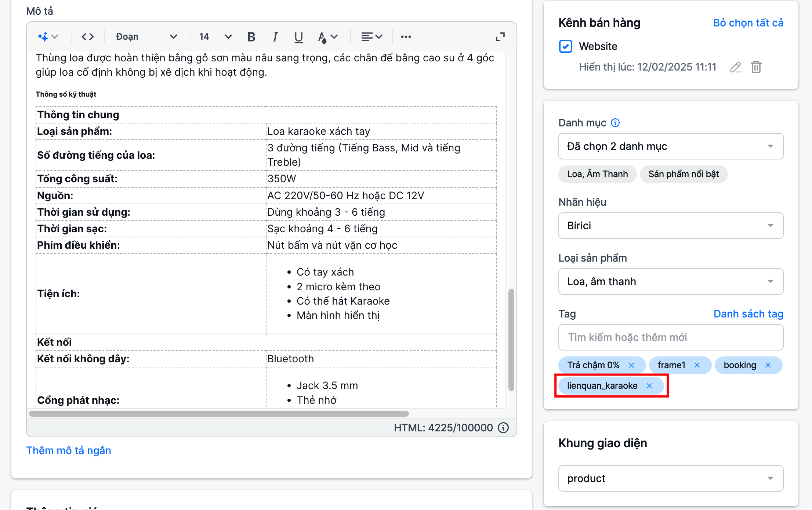Click Thêm mô tả ngắn link
This screenshot has height=510, width=812.
[69, 450]
